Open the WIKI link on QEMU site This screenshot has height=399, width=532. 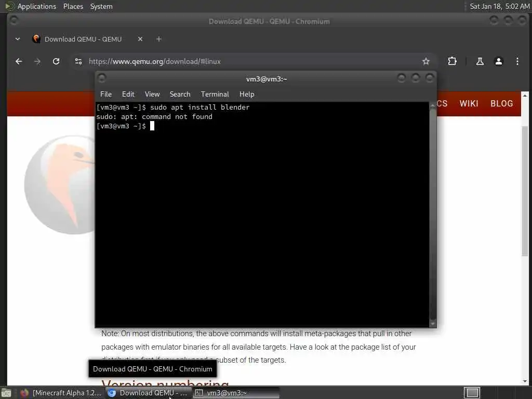click(x=469, y=103)
